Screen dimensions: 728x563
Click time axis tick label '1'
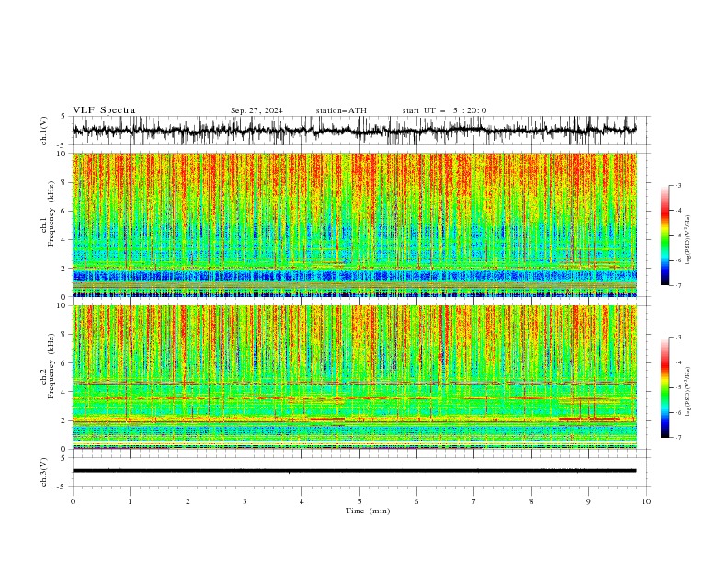click(x=131, y=501)
